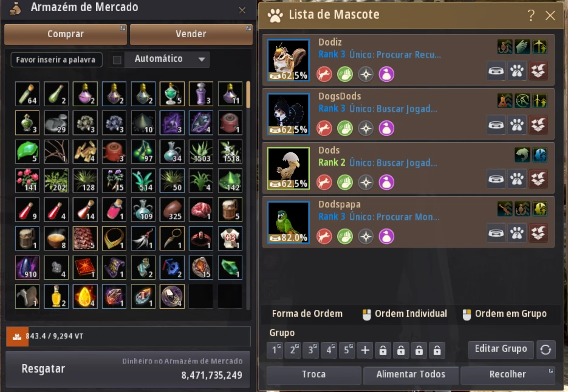Switch to the Vender tab
Image resolution: width=568 pixels, height=392 pixels.
click(x=191, y=34)
